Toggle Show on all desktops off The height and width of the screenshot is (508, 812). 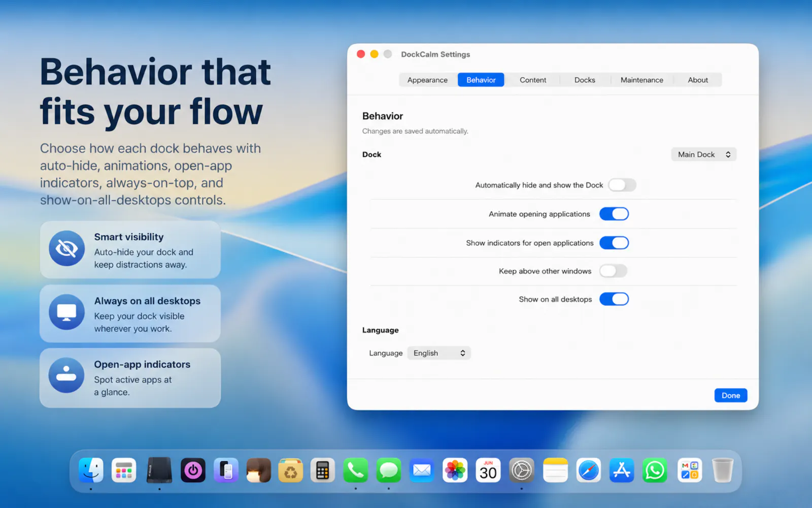point(614,299)
